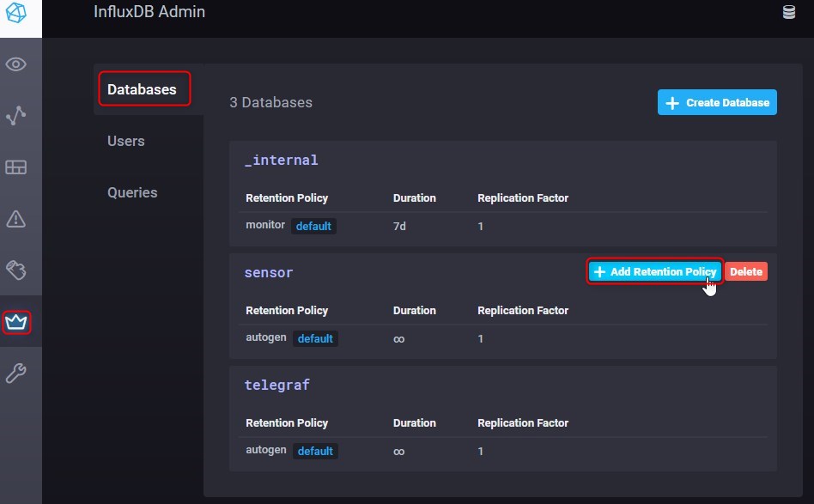Click the Chronograf logo in the sidebar
Screen dimensions: 814x504
(x=16, y=15)
